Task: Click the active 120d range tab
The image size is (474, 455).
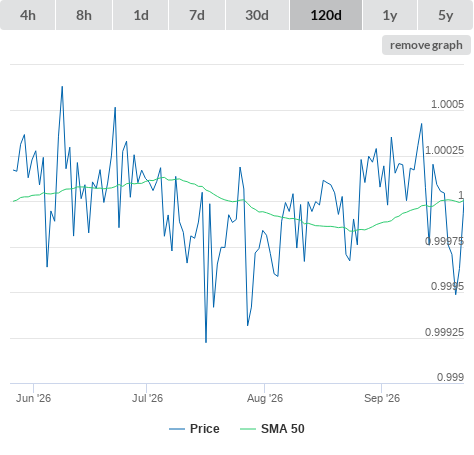Action: point(326,15)
